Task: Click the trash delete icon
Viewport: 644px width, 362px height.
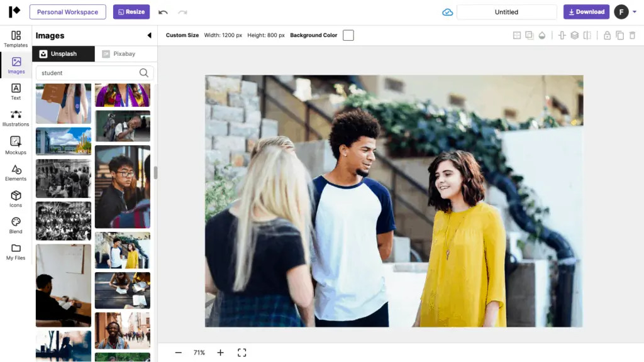Action: tap(632, 36)
